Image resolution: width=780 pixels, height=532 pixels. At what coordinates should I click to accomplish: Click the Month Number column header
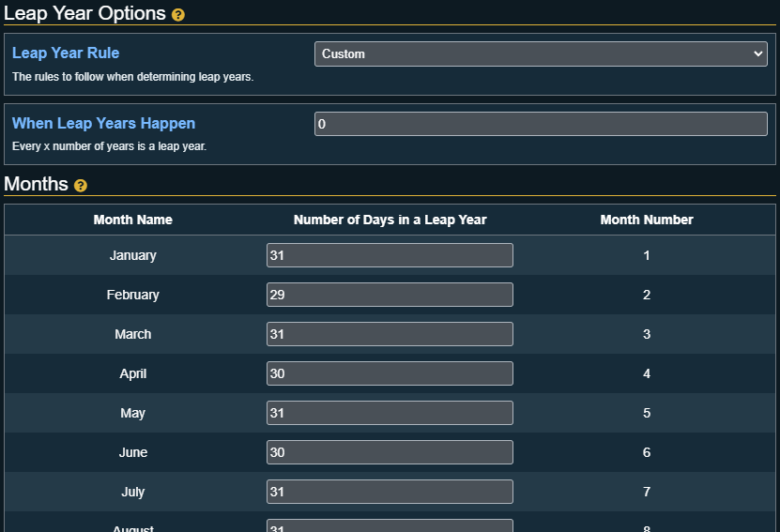(x=647, y=220)
